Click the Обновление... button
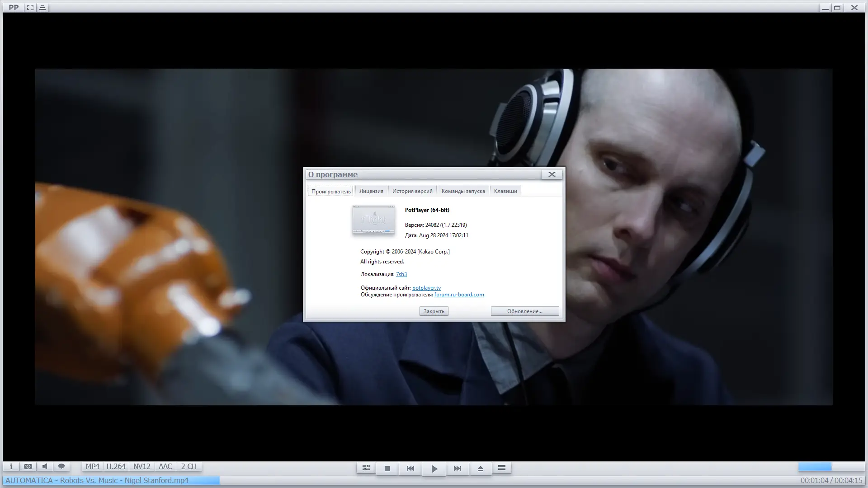Viewport: 868px width, 488px height. 524,311
